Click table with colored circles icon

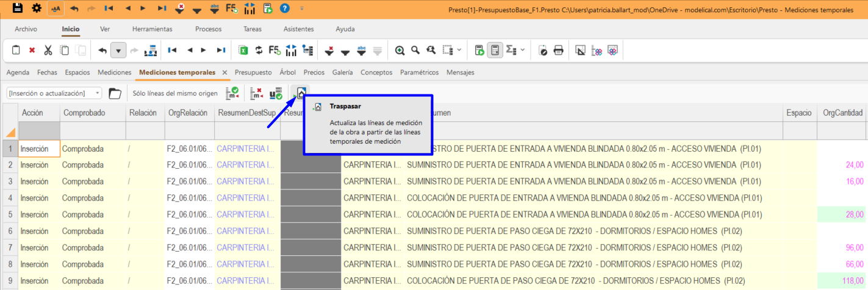coord(613,51)
